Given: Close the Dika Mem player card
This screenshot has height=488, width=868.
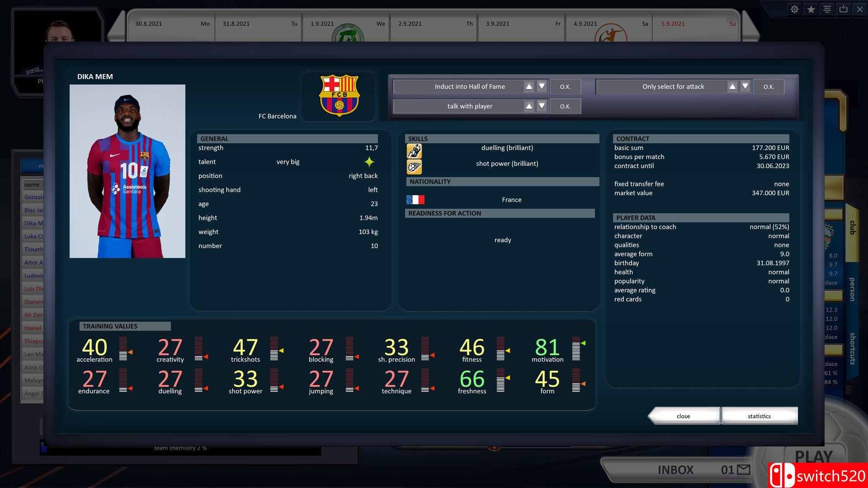Looking at the screenshot, I should [x=683, y=416].
